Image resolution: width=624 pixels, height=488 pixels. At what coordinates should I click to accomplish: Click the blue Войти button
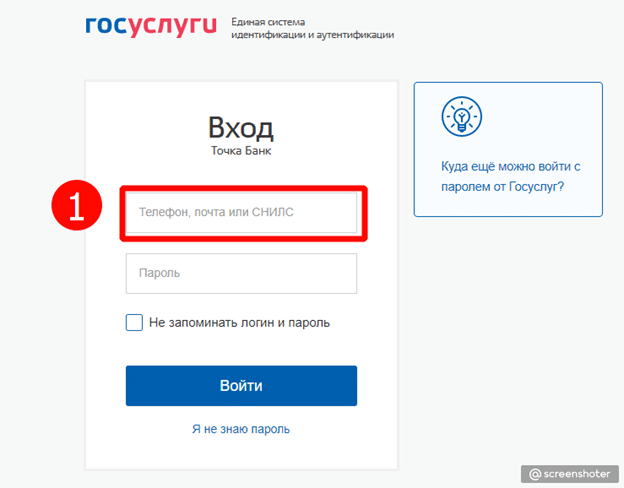coord(242,386)
